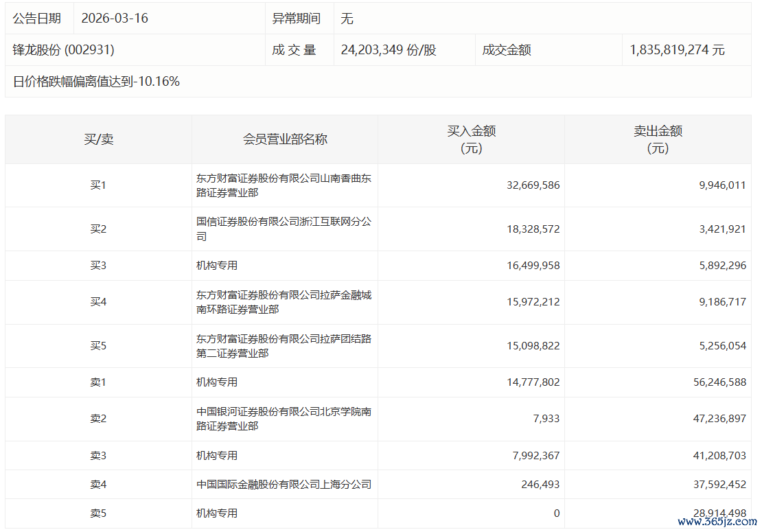This screenshot has height=532, width=762.
Task: Click the 卖1 row label
Action: pos(98,382)
